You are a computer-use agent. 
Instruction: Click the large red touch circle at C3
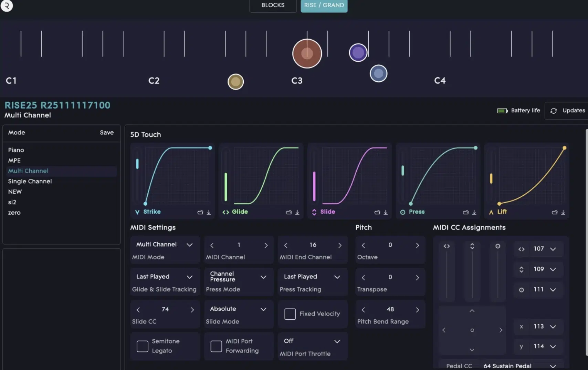coord(307,53)
